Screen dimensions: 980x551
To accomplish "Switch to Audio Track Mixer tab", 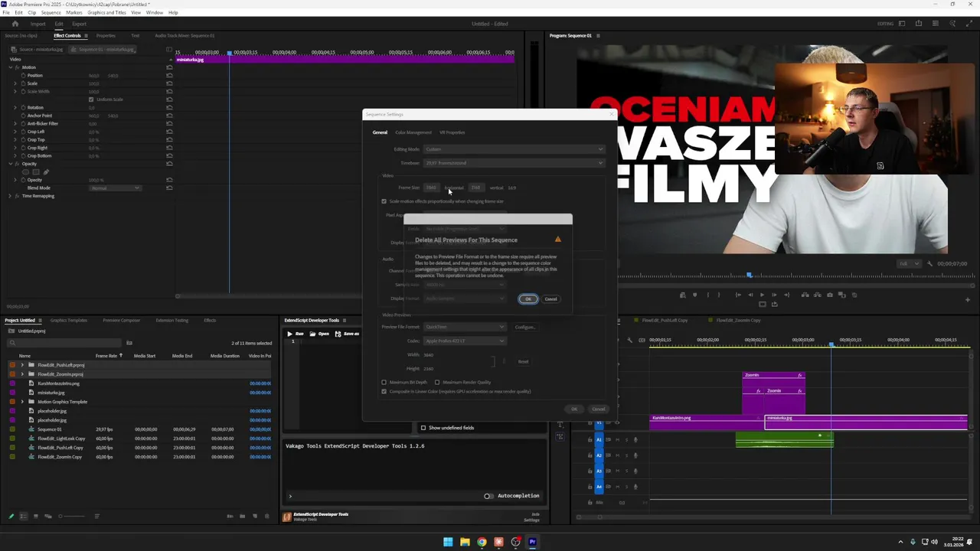I will pyautogui.click(x=185, y=35).
